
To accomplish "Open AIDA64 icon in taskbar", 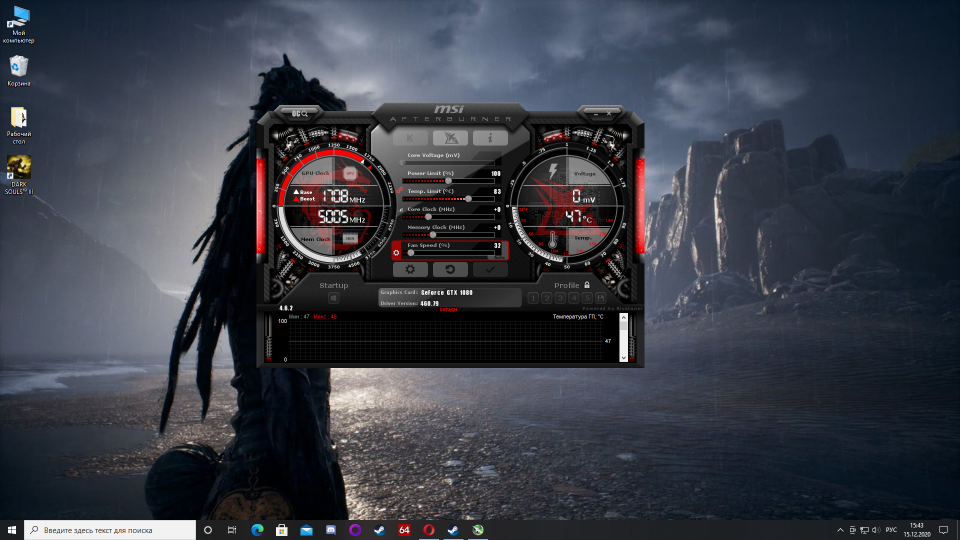I will point(404,530).
